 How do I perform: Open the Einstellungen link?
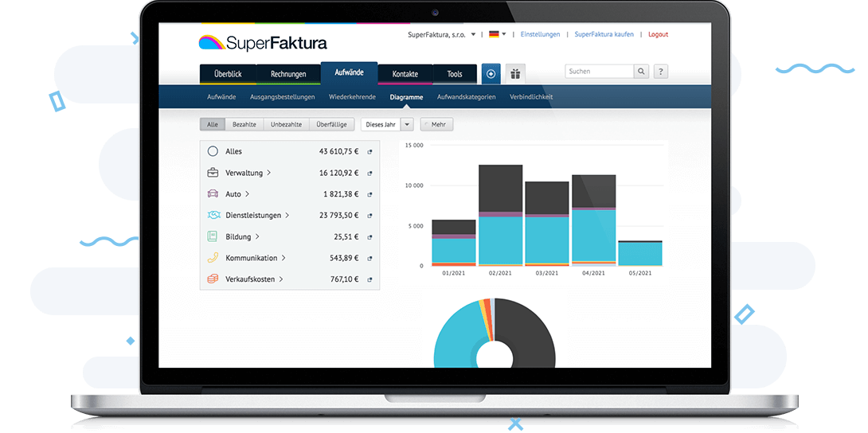click(x=540, y=34)
